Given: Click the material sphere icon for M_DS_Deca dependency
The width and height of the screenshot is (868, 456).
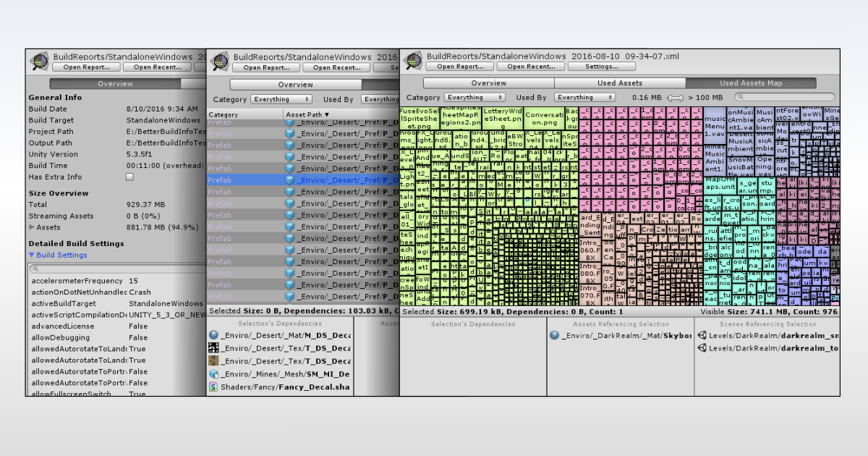Looking at the screenshot, I should [215, 334].
